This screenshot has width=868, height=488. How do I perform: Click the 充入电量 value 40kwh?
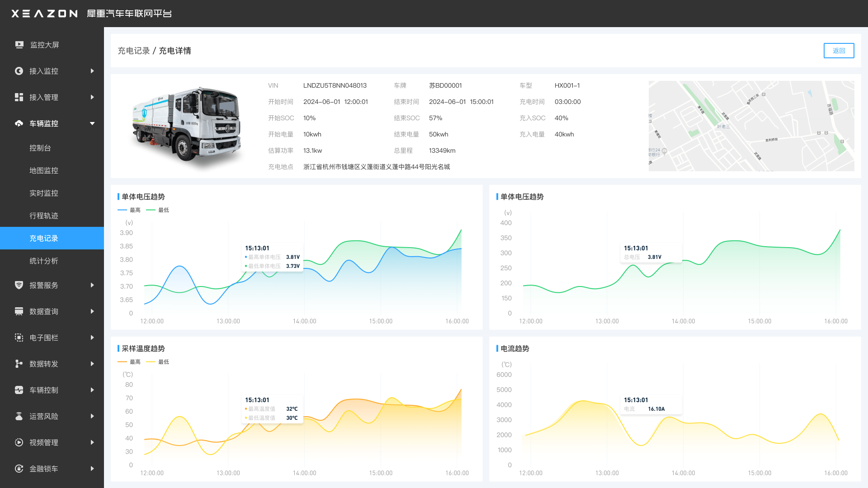pos(564,134)
